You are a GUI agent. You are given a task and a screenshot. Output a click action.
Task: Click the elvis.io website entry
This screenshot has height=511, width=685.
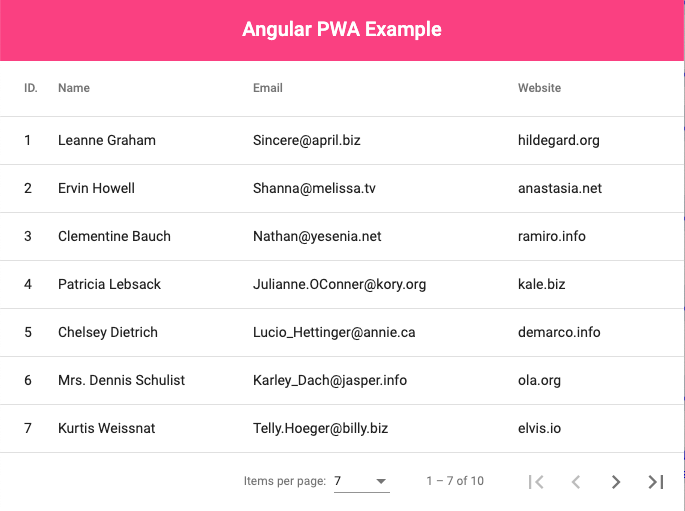click(x=539, y=428)
